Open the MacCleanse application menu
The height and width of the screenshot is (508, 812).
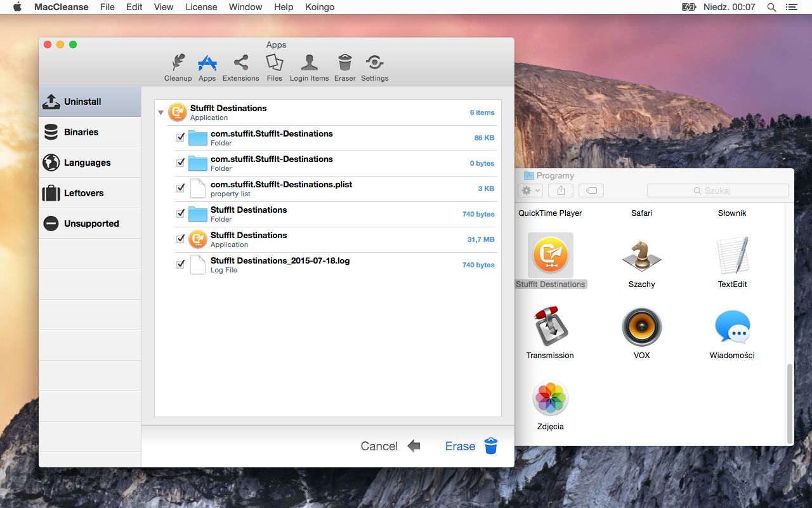click(61, 7)
